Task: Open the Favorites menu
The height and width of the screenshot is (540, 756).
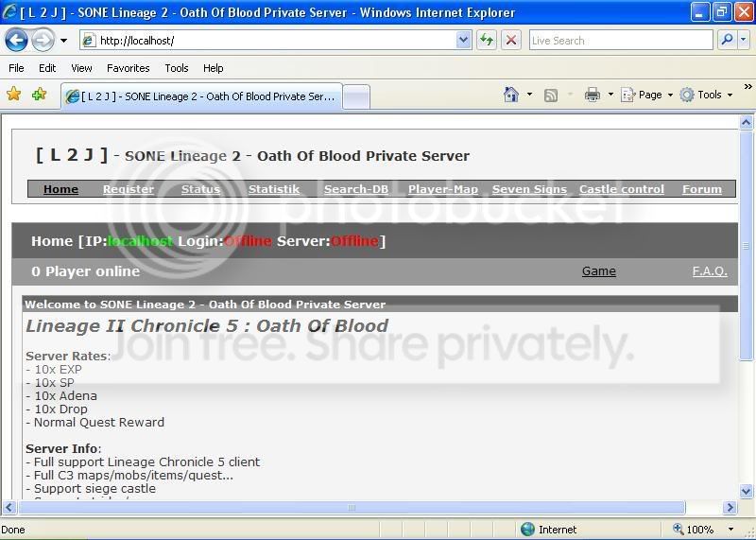Action: (x=129, y=68)
